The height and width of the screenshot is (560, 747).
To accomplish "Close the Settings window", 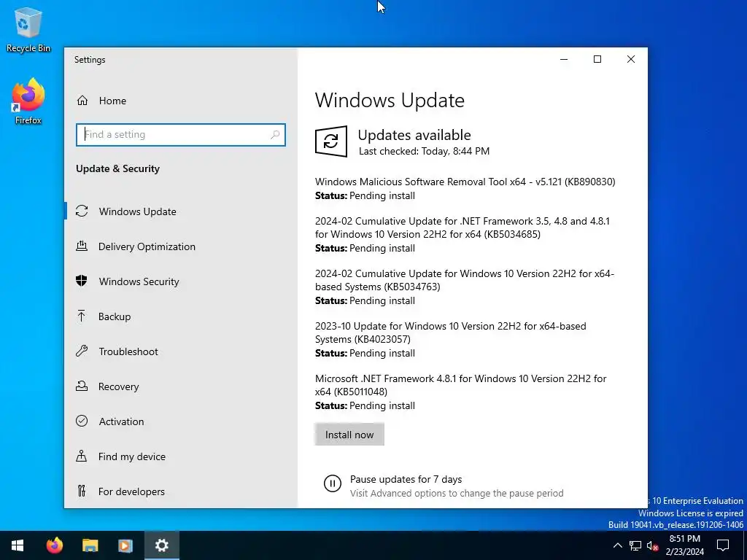I will coord(631,59).
